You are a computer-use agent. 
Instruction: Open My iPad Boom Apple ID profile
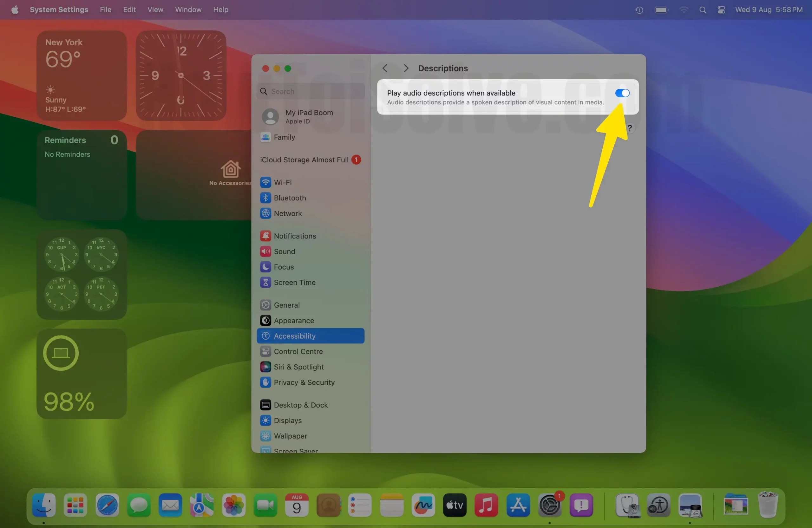pyautogui.click(x=309, y=117)
